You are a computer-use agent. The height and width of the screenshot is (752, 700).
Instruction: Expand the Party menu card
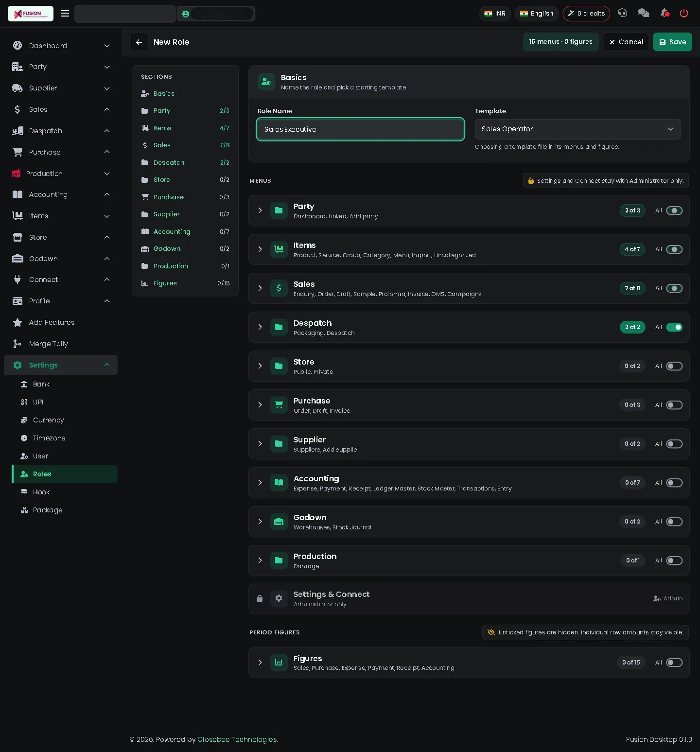click(260, 210)
